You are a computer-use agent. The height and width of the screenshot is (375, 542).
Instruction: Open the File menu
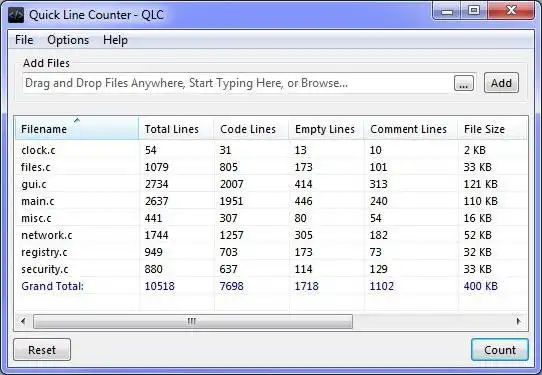click(24, 40)
